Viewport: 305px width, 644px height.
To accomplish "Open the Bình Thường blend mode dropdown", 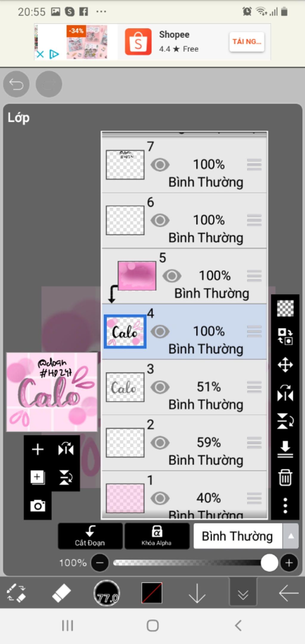I will [x=238, y=536].
